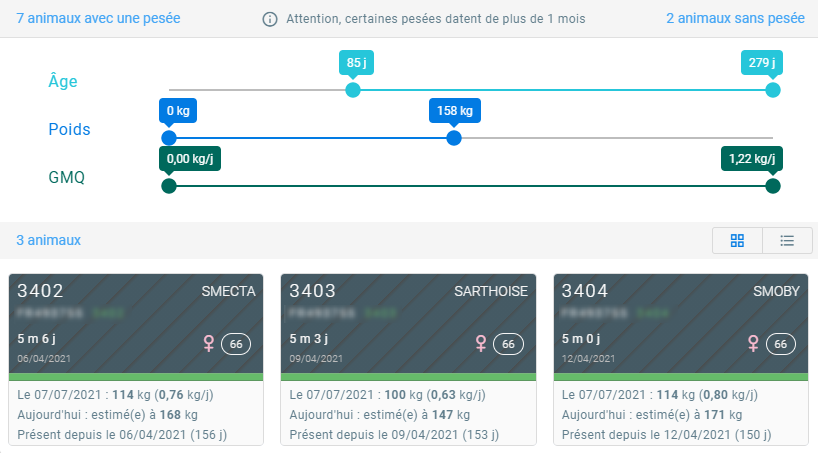Click breed badge 66 on SMECTA card

pos(236,344)
